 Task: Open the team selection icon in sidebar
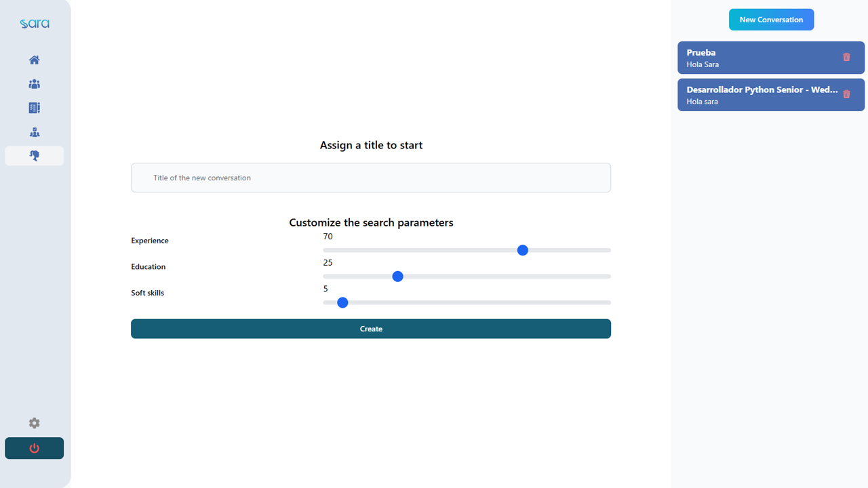pyautogui.click(x=34, y=132)
